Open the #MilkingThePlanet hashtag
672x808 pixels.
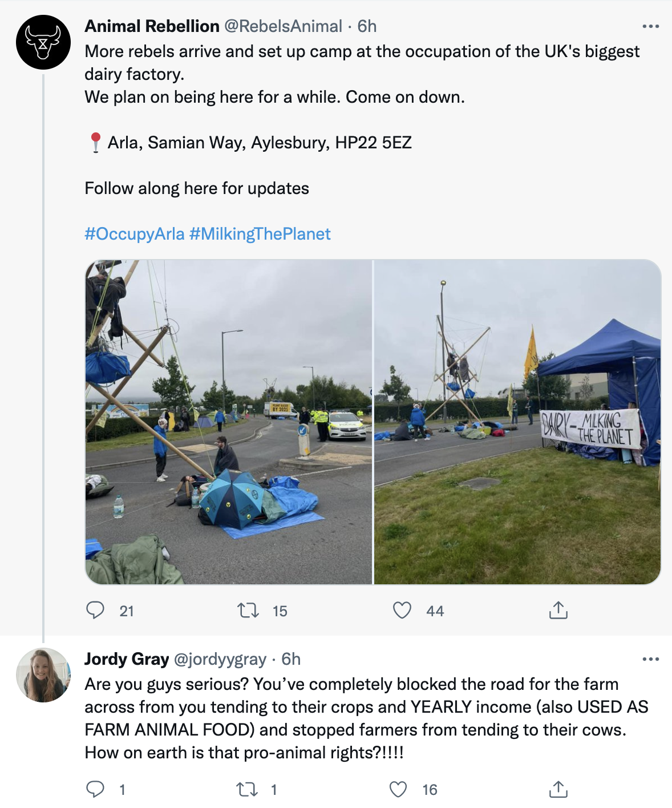[x=260, y=234]
